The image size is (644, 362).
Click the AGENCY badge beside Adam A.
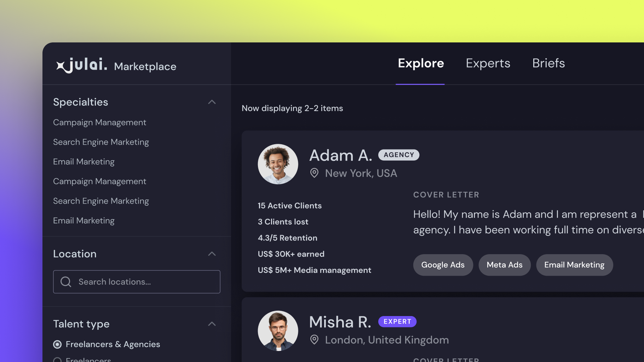pyautogui.click(x=398, y=155)
